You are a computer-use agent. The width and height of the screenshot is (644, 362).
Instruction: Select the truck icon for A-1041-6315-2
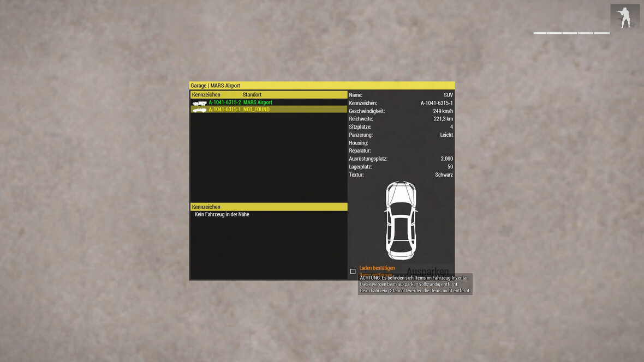pos(200,103)
